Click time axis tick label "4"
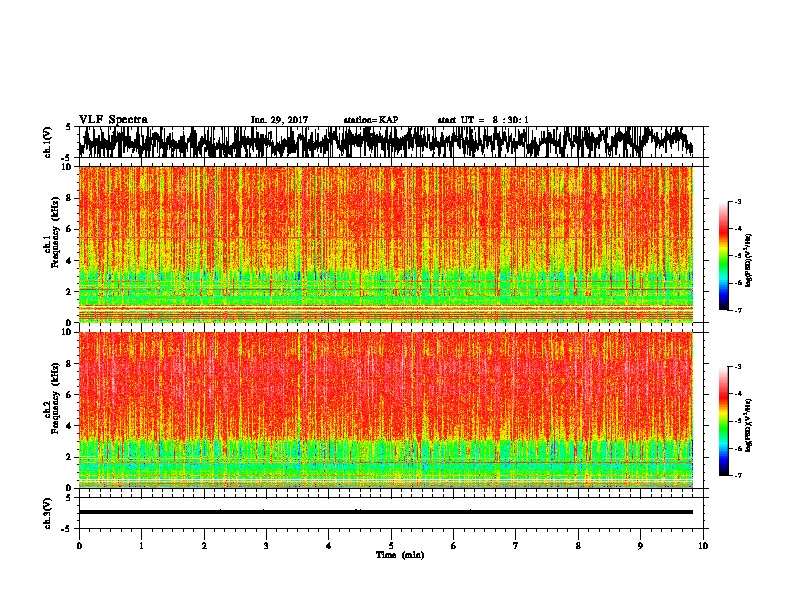The width and height of the screenshot is (792, 612). [329, 546]
